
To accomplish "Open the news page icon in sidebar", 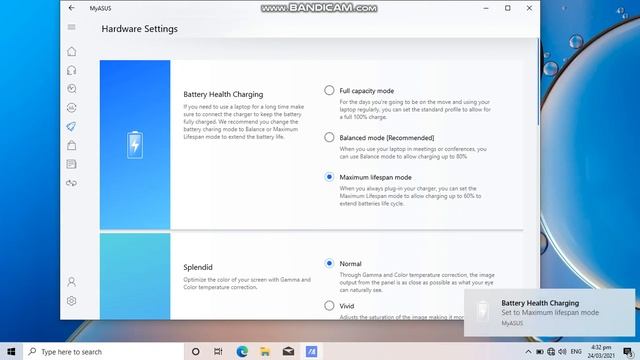I will coord(71,164).
